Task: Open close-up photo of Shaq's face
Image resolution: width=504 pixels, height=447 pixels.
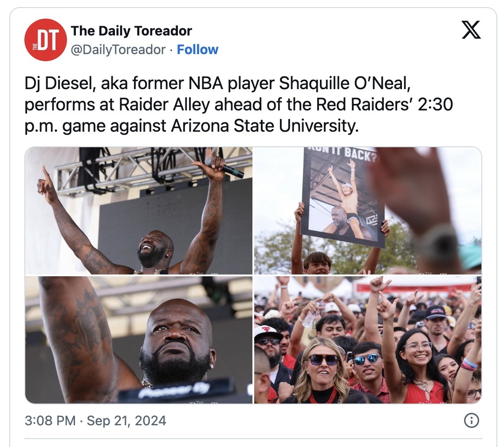Action: click(x=138, y=340)
